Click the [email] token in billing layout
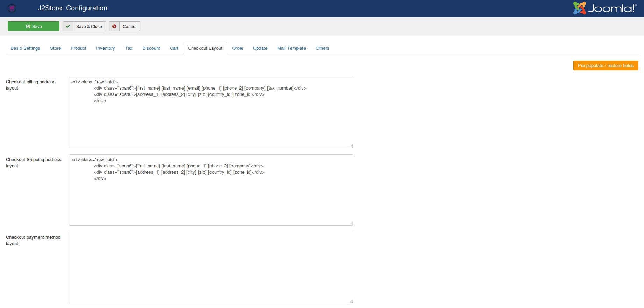The image size is (644, 308). [x=193, y=88]
